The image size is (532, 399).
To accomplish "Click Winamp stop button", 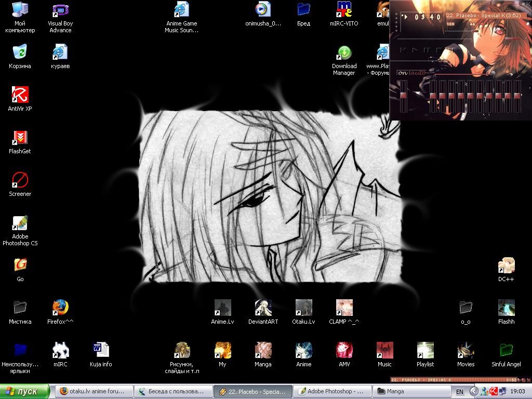I will click(438, 50).
